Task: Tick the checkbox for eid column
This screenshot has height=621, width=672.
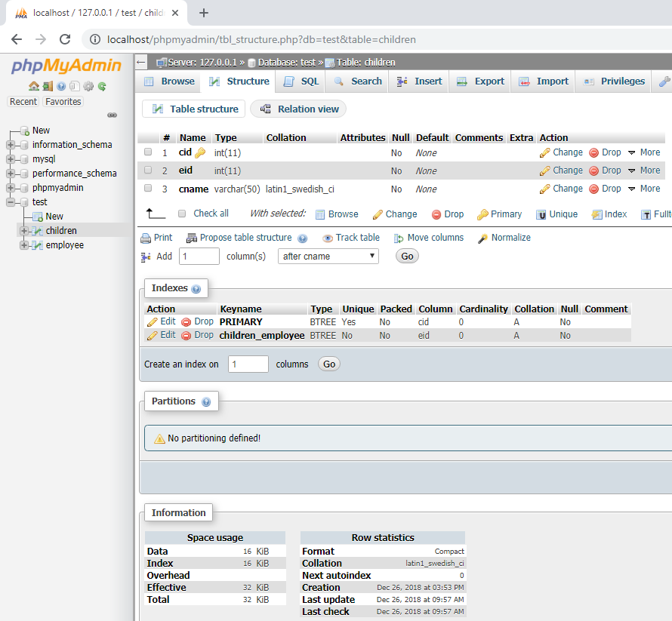Action: pos(148,171)
